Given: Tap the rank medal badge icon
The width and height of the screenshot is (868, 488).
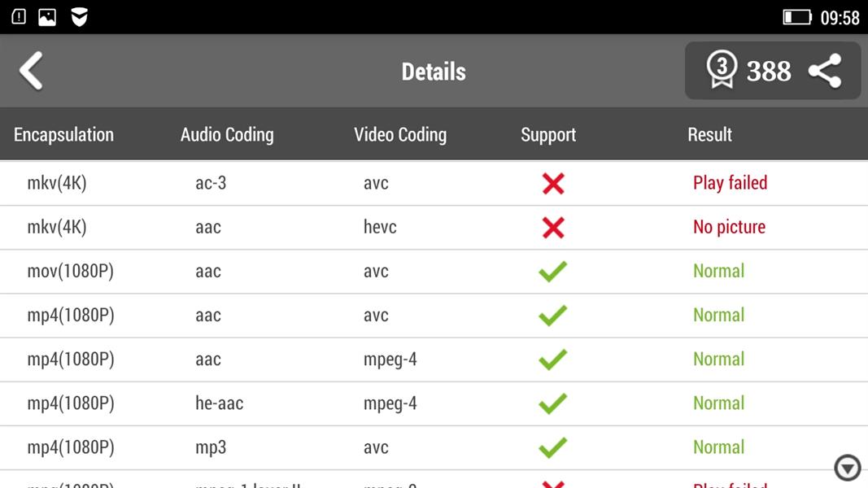Looking at the screenshot, I should 721,70.
